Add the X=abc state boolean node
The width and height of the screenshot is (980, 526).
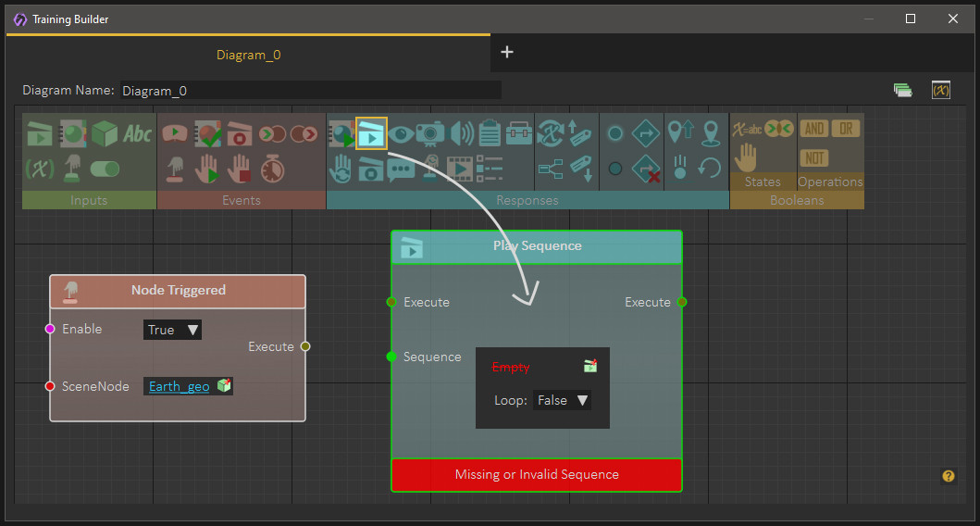747,130
